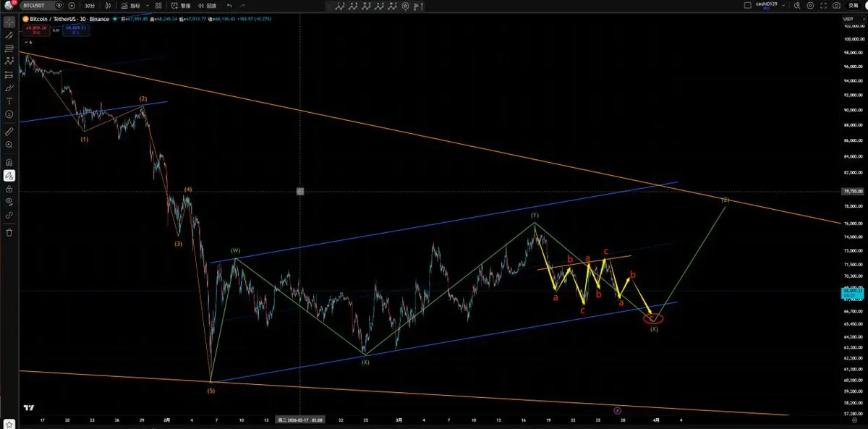Click the purple marker on time axis
The height and width of the screenshot is (429, 868).
tap(617, 409)
